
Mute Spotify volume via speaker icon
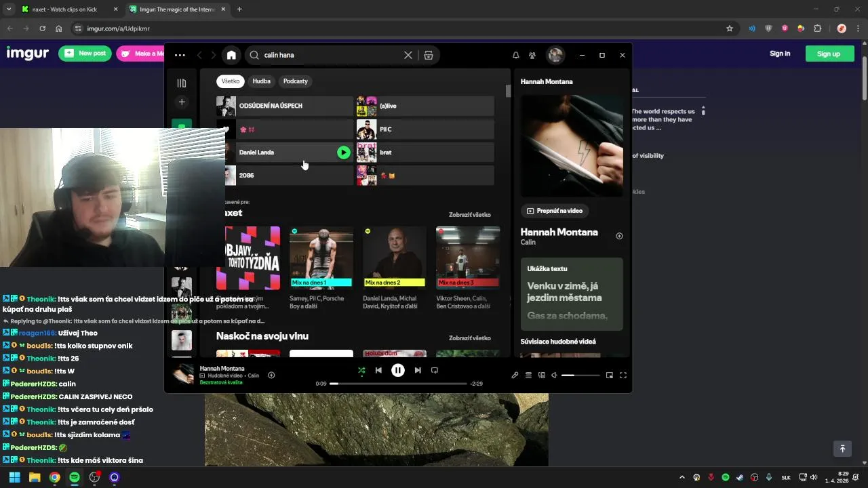(x=554, y=375)
